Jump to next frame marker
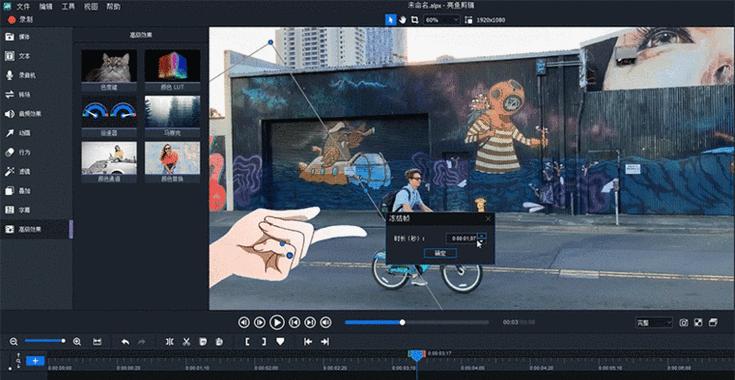The image size is (735, 380). click(x=310, y=322)
